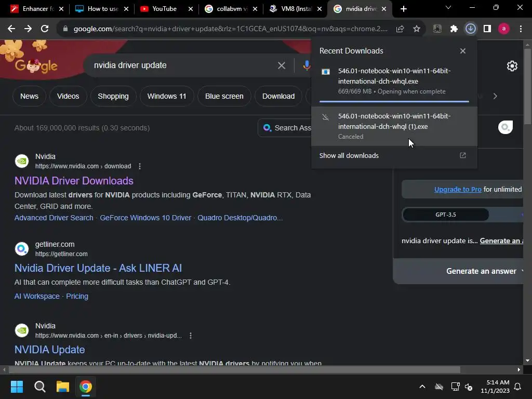Screen dimensions: 532x399
Task: View site information lock icon
Action: (65, 29)
